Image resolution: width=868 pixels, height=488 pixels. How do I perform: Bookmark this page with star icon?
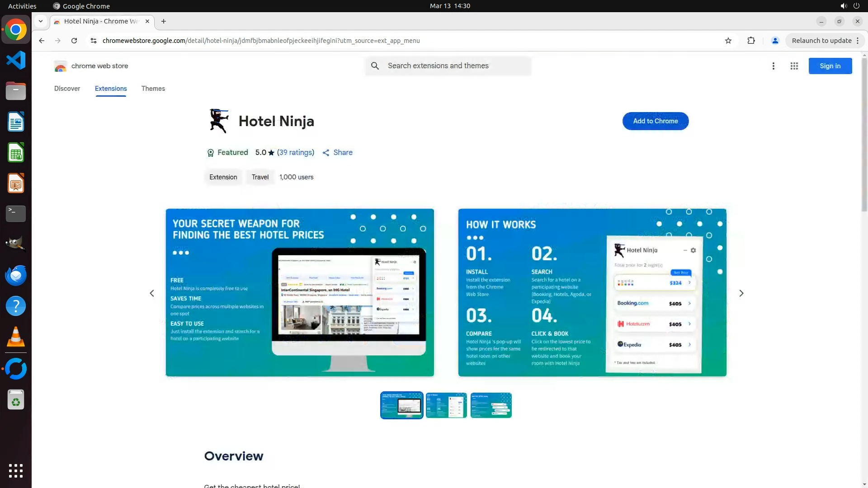(728, 41)
